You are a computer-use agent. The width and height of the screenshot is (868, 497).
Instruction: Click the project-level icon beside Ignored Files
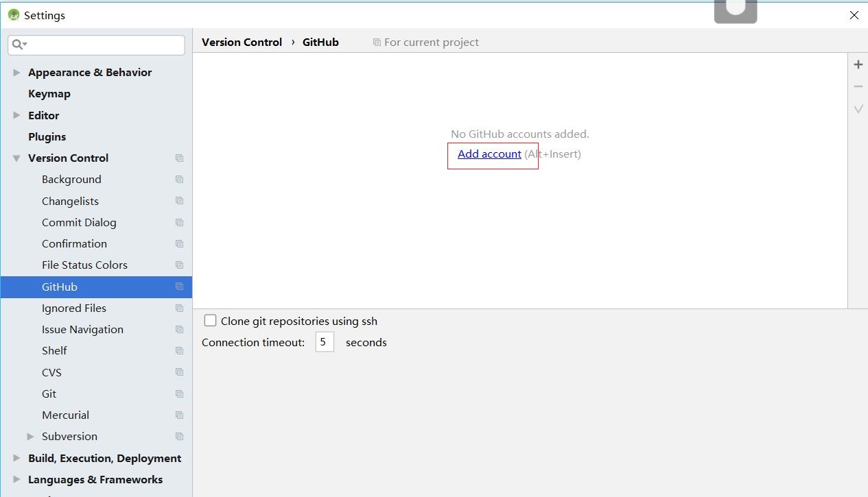(179, 308)
